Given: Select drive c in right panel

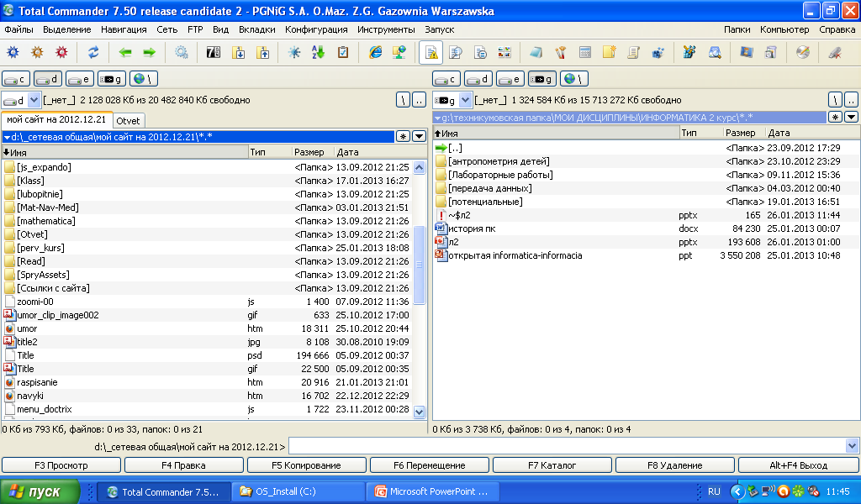Looking at the screenshot, I should [x=446, y=79].
